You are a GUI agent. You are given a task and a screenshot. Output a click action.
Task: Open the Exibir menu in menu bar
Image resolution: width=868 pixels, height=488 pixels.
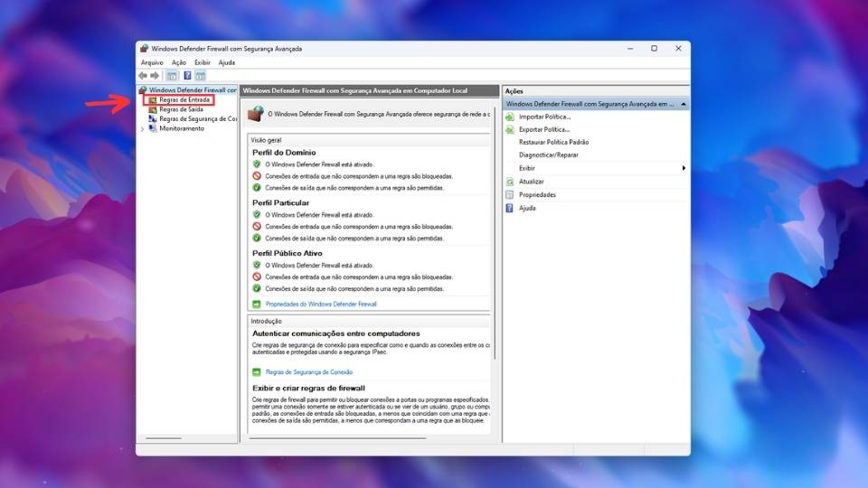pos(202,62)
